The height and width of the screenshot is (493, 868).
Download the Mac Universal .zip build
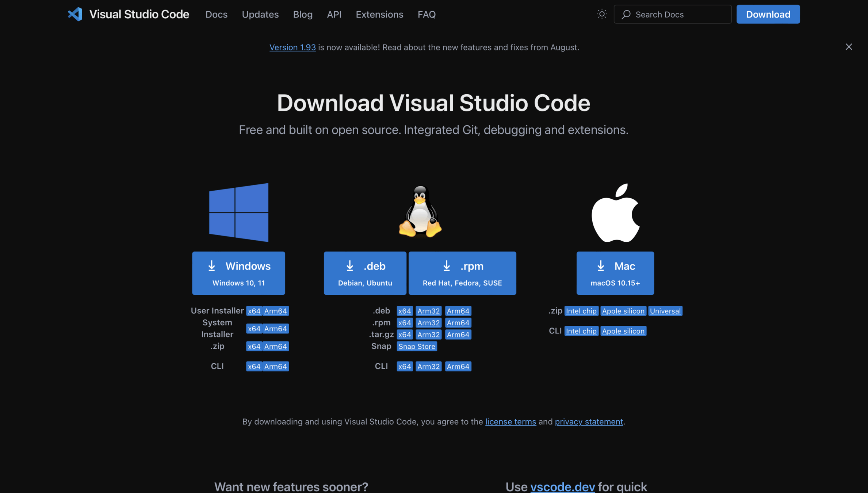[665, 311]
